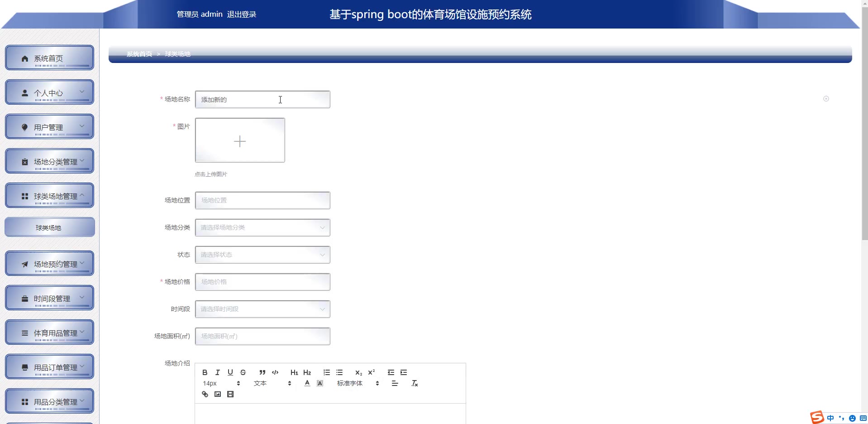Create a bulleted list

pyautogui.click(x=339, y=372)
